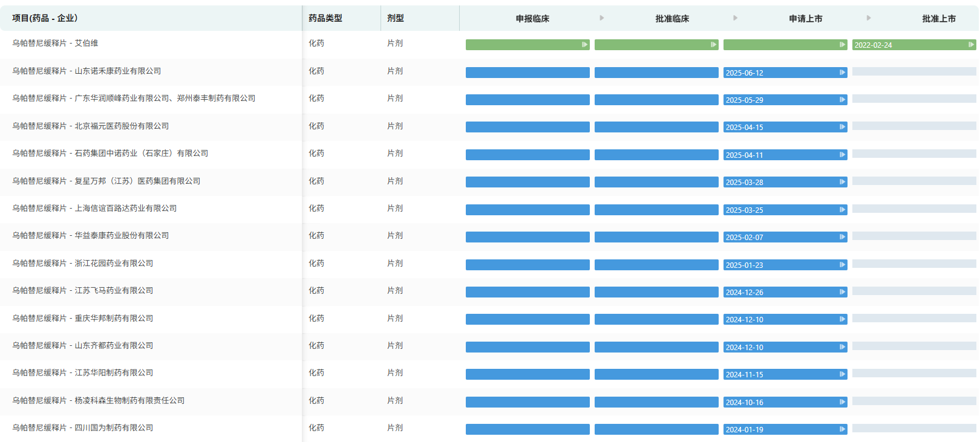
Task: Click arrow icon on 艾伯维 申请上市 green bar
Action: [x=842, y=45]
